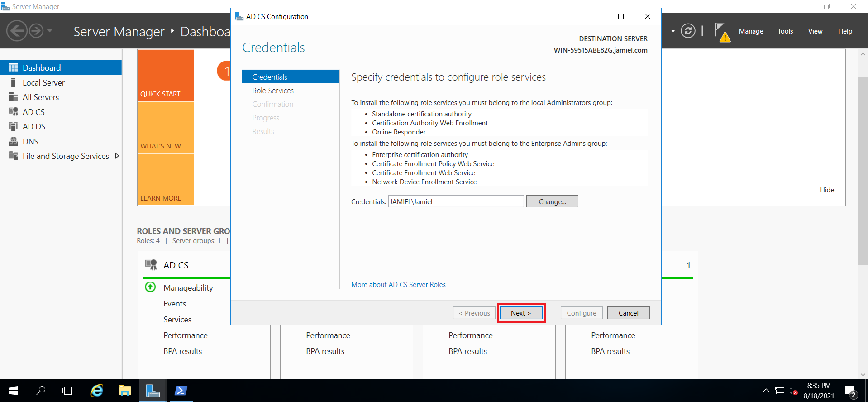Click the scroll-down arrow of the dashboard scrollbar
This screenshot has width=868, height=402.
pyautogui.click(x=863, y=375)
